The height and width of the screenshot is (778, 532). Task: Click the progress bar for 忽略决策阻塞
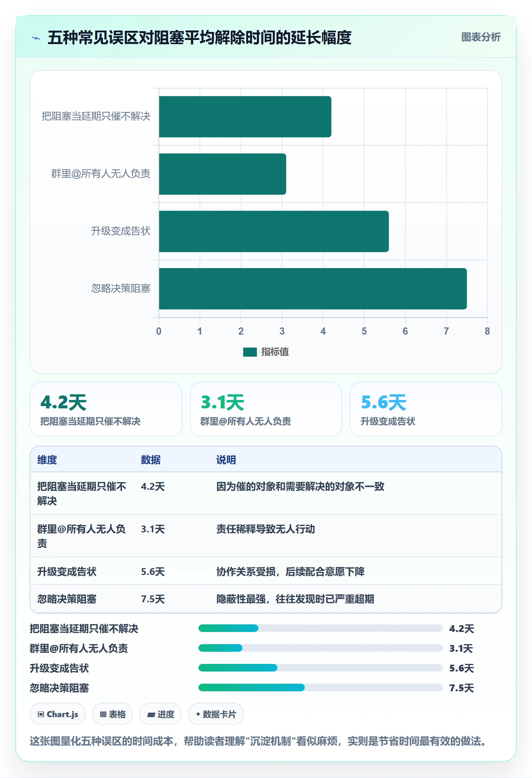(x=321, y=687)
